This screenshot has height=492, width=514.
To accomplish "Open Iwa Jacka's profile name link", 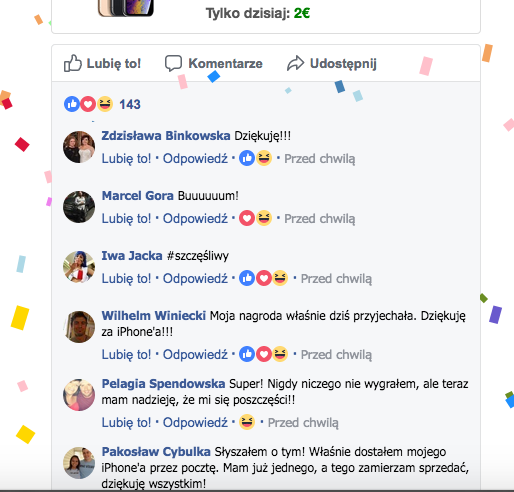I will click(132, 256).
